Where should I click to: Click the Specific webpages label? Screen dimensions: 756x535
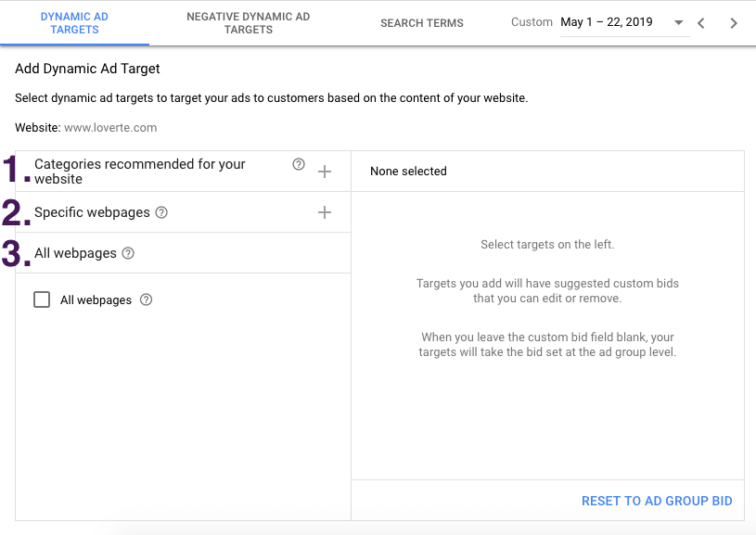[92, 212]
